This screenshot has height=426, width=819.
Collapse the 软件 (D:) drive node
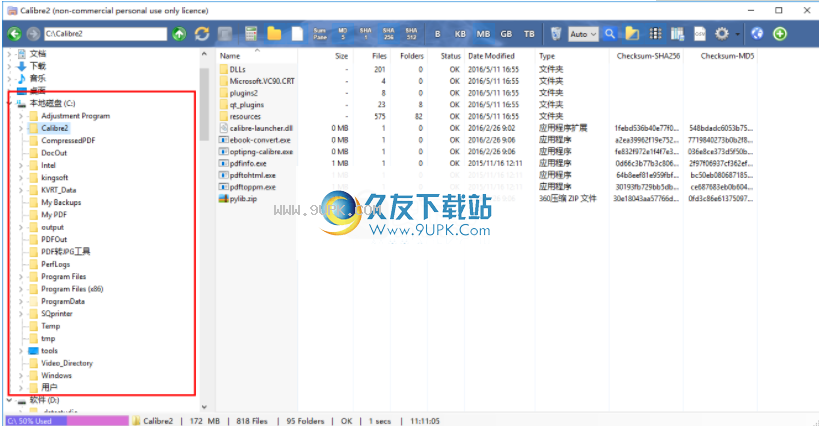click(9, 400)
